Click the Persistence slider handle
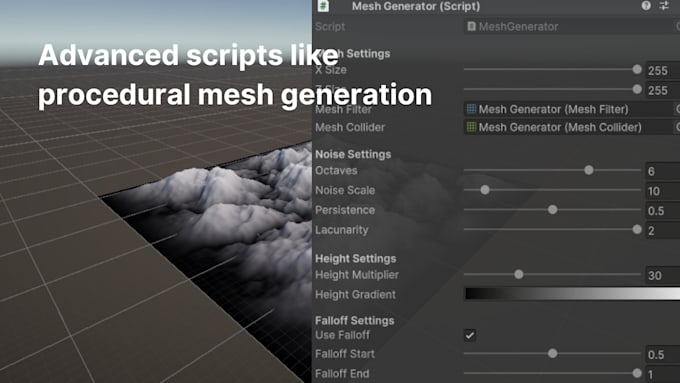The image size is (680, 383). (552, 210)
